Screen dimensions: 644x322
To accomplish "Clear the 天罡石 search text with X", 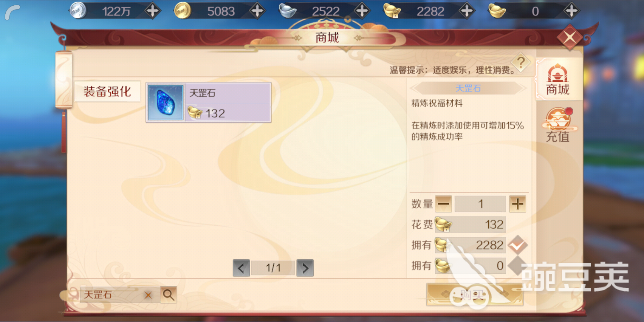I will [148, 295].
